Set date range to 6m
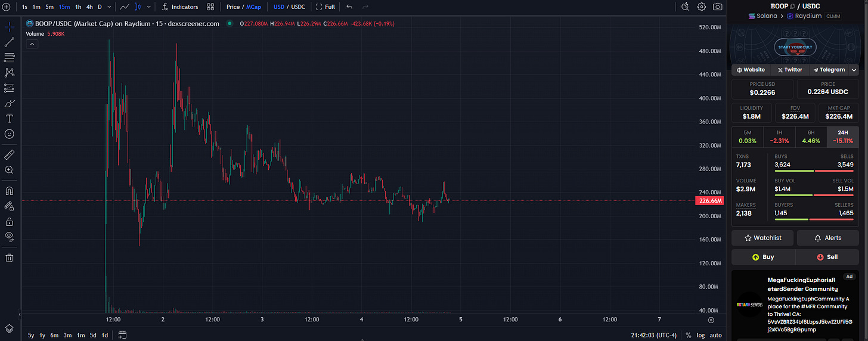The image size is (868, 341). click(54, 335)
